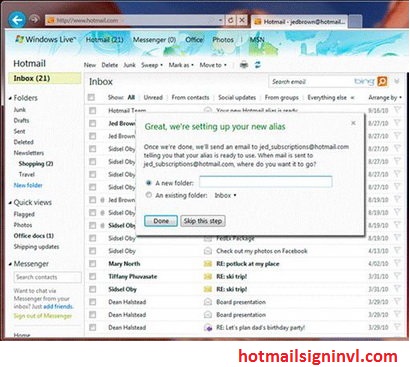Click the print icon in the toolbar

(244, 65)
